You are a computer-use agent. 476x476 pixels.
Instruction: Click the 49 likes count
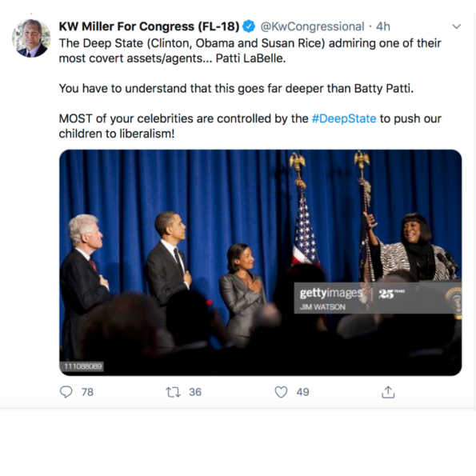pyautogui.click(x=302, y=392)
